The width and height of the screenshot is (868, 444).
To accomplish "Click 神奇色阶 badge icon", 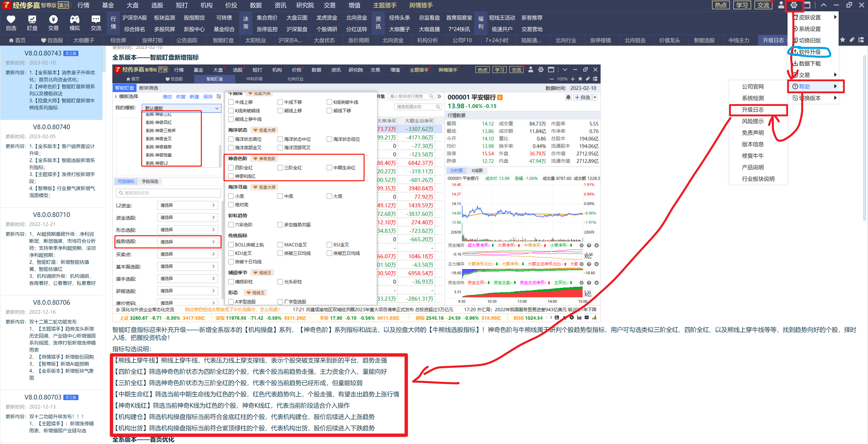I will coord(264,159).
